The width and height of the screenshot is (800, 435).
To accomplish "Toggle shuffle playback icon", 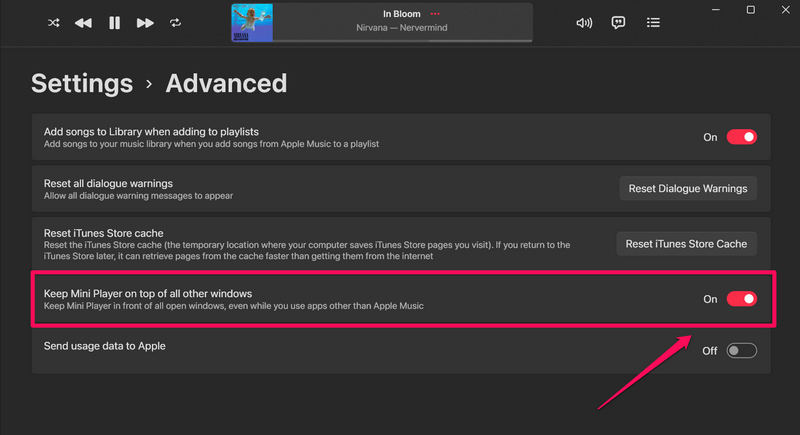I will coord(53,22).
